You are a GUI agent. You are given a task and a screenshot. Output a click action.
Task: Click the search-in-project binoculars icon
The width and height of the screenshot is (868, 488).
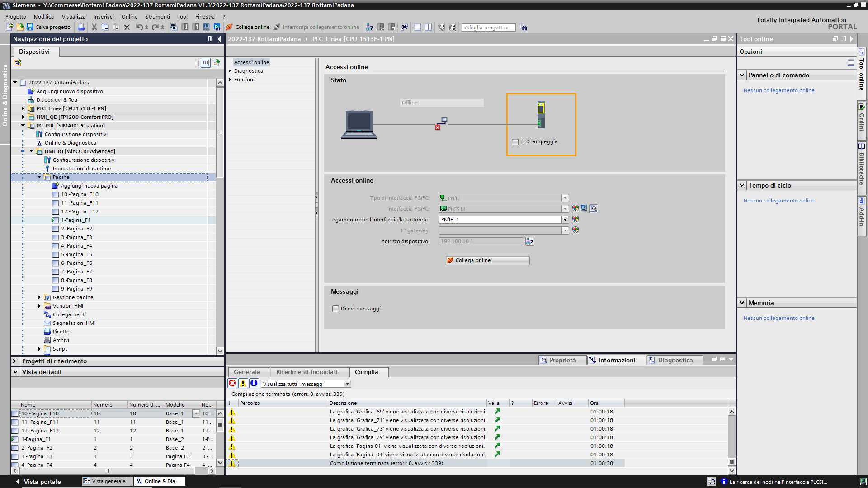(x=524, y=28)
